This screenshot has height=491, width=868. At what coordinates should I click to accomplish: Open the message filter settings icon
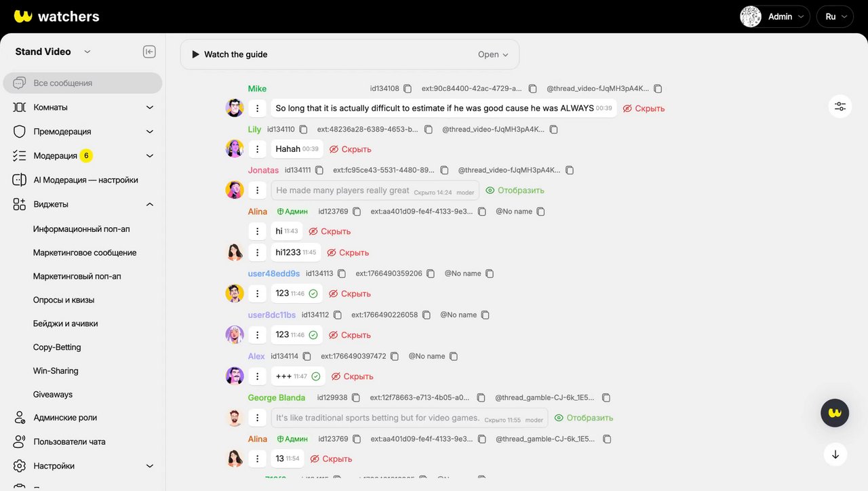click(840, 106)
